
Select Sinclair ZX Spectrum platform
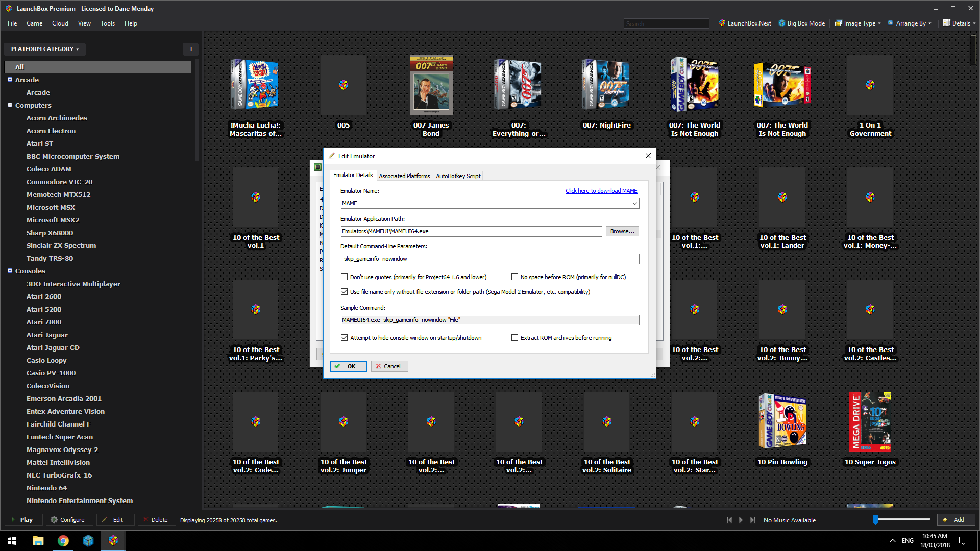coord(61,245)
